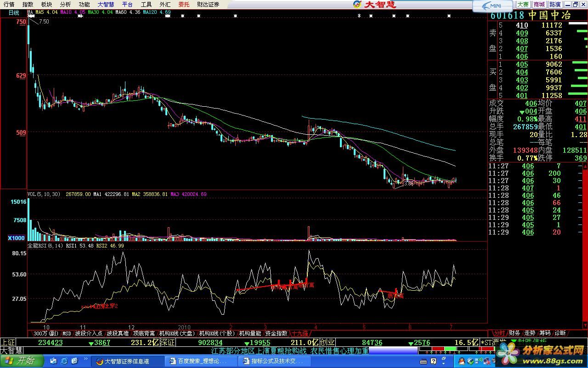The height and width of the screenshot is (368, 588).
Task: Click the 深证 index value 902834
Action: [x=210, y=343]
